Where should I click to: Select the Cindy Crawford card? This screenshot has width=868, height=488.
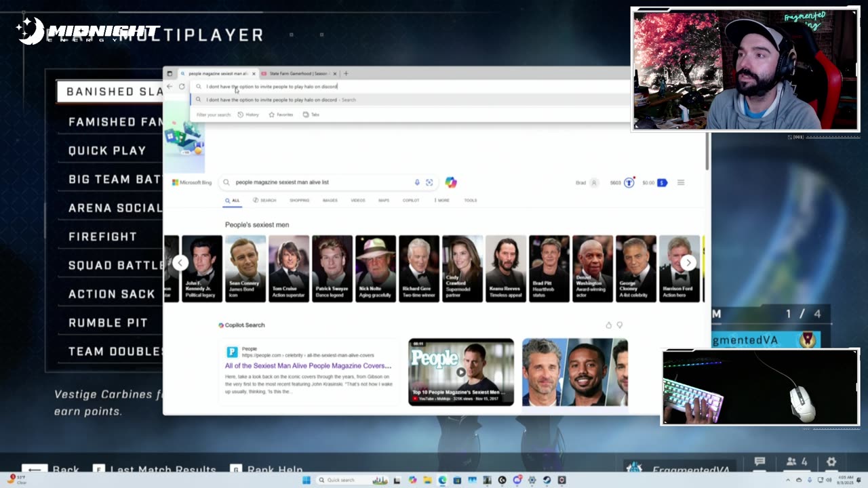pyautogui.click(x=462, y=268)
